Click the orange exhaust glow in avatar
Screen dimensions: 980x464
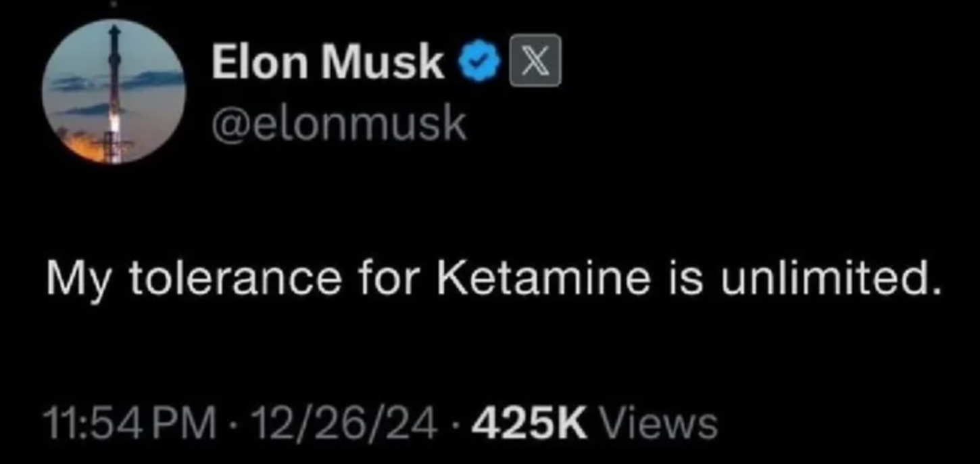point(80,144)
